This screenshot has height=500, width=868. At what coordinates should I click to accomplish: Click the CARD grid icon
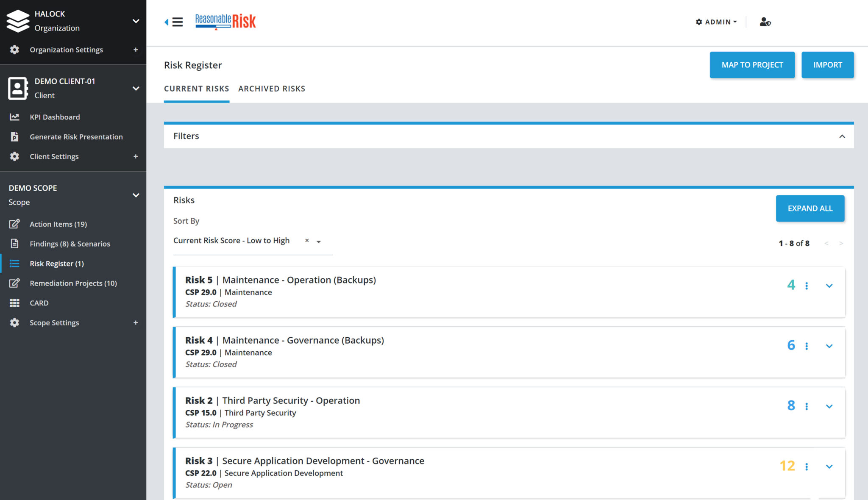pos(14,303)
